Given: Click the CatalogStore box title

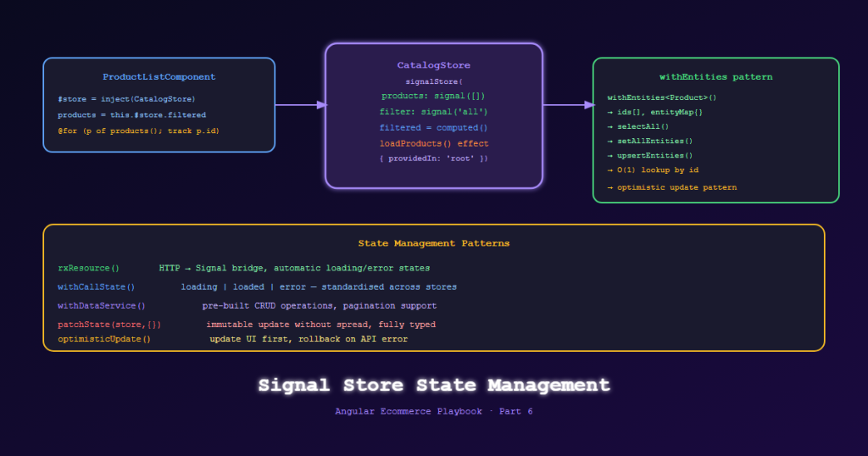Looking at the screenshot, I should [434, 65].
